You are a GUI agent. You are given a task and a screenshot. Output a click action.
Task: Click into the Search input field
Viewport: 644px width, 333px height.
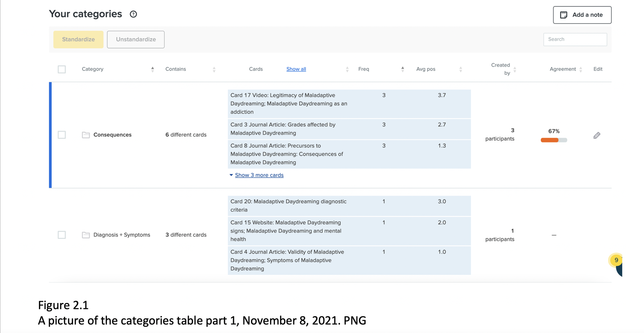click(x=575, y=39)
